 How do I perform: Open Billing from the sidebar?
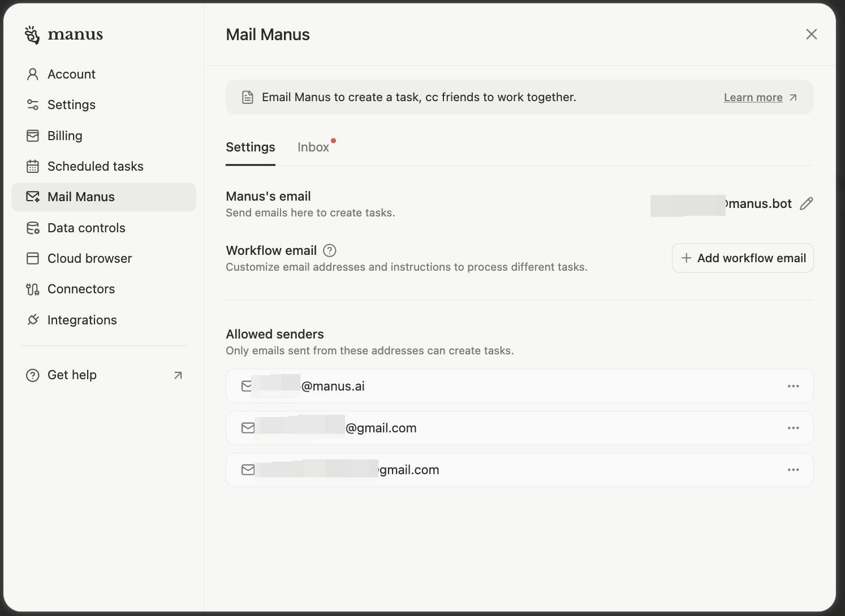[x=64, y=136]
